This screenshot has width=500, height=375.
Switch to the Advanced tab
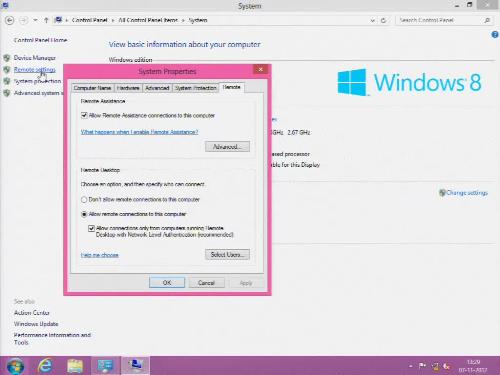tap(157, 88)
